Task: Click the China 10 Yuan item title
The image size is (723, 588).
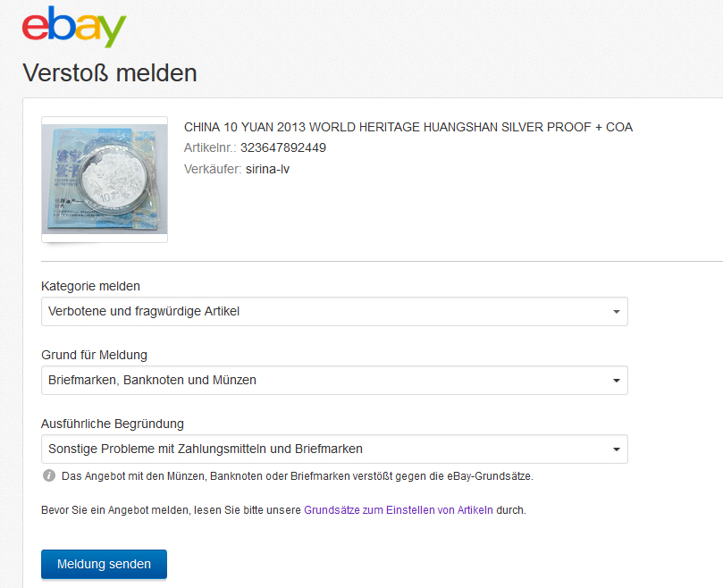Action: (408, 127)
